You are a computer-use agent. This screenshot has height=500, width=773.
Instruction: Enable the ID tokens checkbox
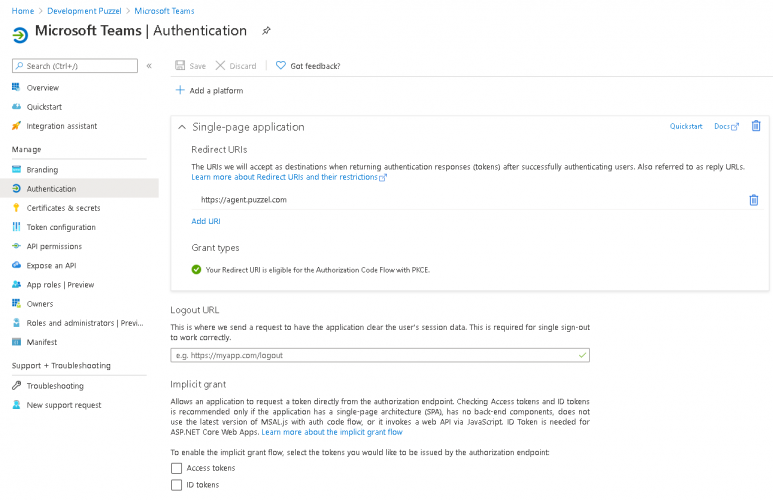176,485
